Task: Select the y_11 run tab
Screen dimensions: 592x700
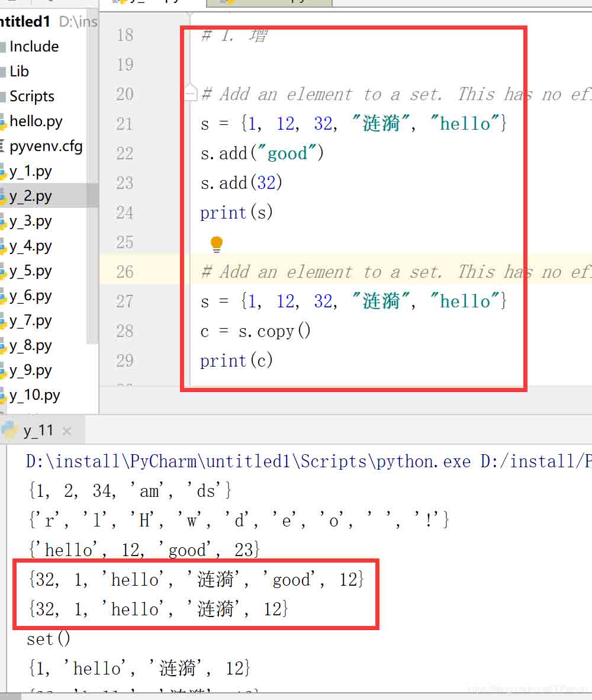Action: [x=38, y=431]
